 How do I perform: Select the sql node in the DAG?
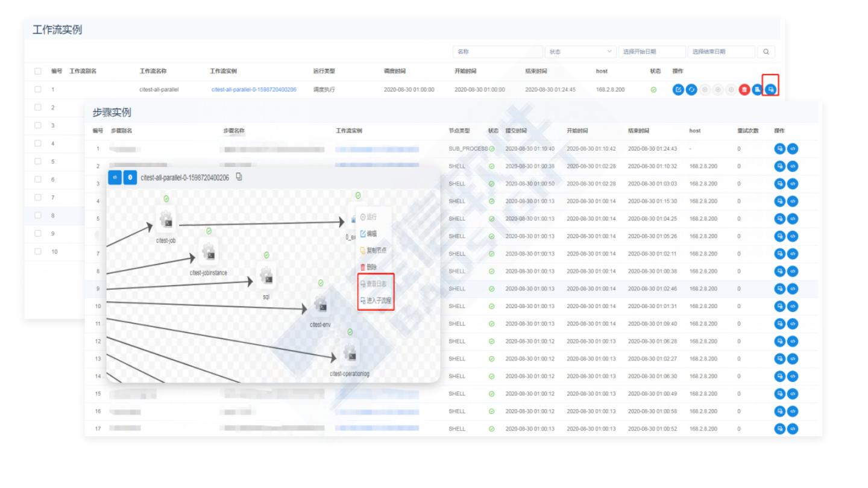266,277
